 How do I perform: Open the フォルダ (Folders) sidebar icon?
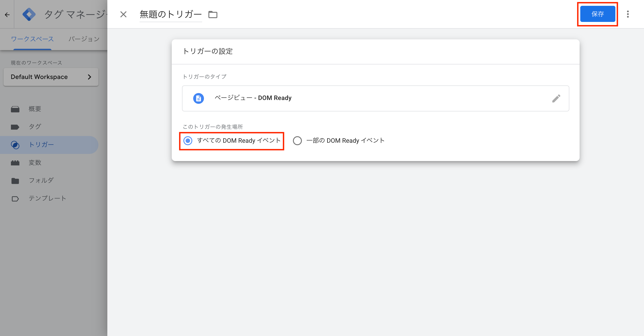(15, 180)
